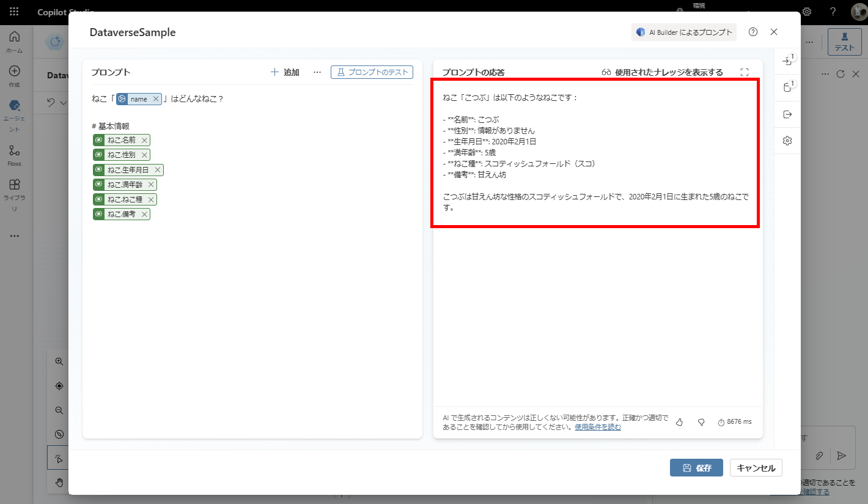Activate the hand pan tool

click(58, 482)
